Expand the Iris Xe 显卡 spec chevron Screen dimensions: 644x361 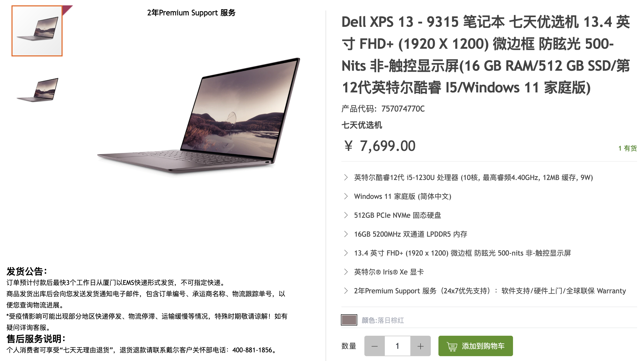point(346,272)
